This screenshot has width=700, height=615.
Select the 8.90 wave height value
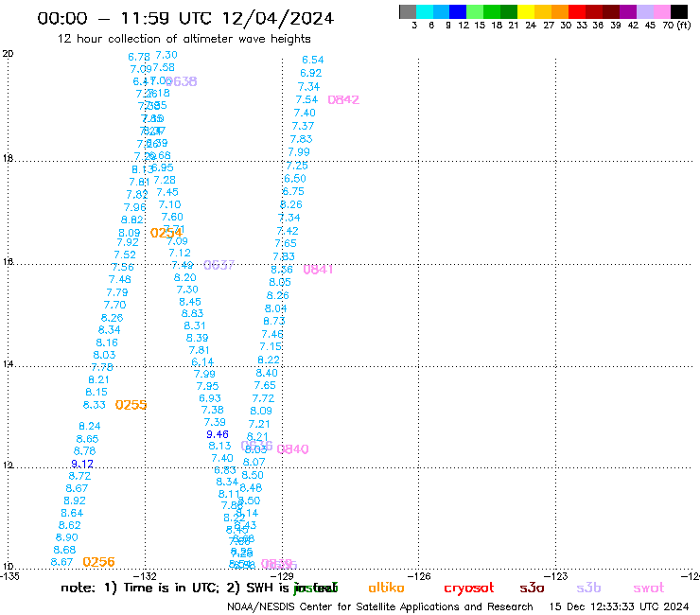coord(66,537)
